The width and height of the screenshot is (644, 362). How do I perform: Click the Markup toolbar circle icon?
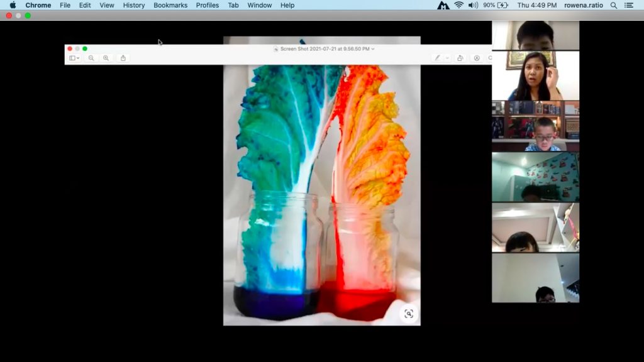pos(476,58)
